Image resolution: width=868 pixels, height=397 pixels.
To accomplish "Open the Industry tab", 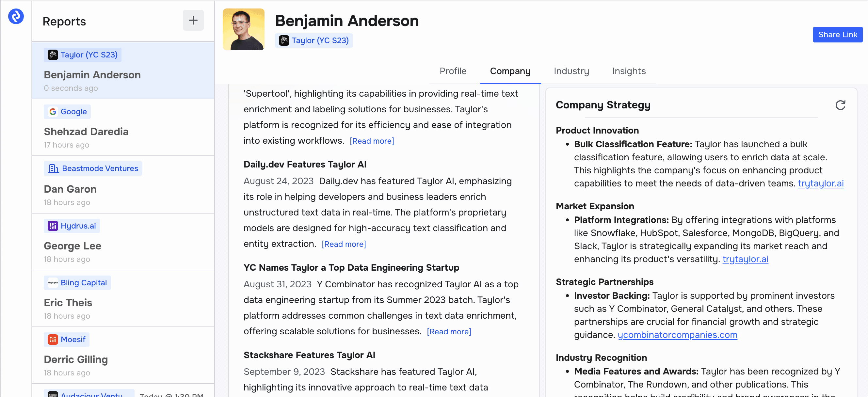I will click(571, 71).
